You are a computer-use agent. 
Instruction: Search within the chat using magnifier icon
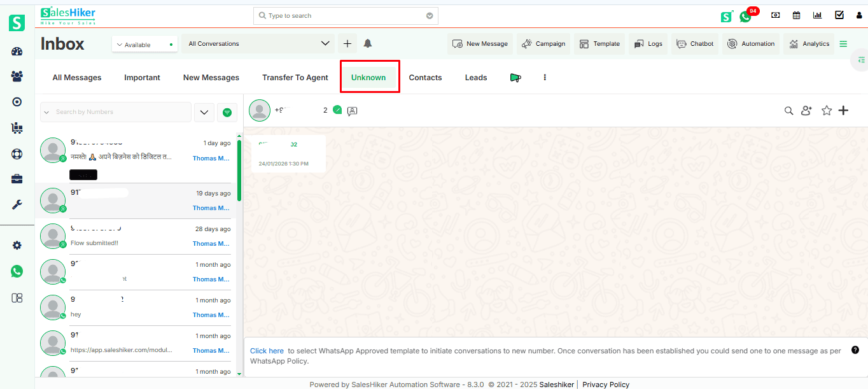(x=788, y=111)
